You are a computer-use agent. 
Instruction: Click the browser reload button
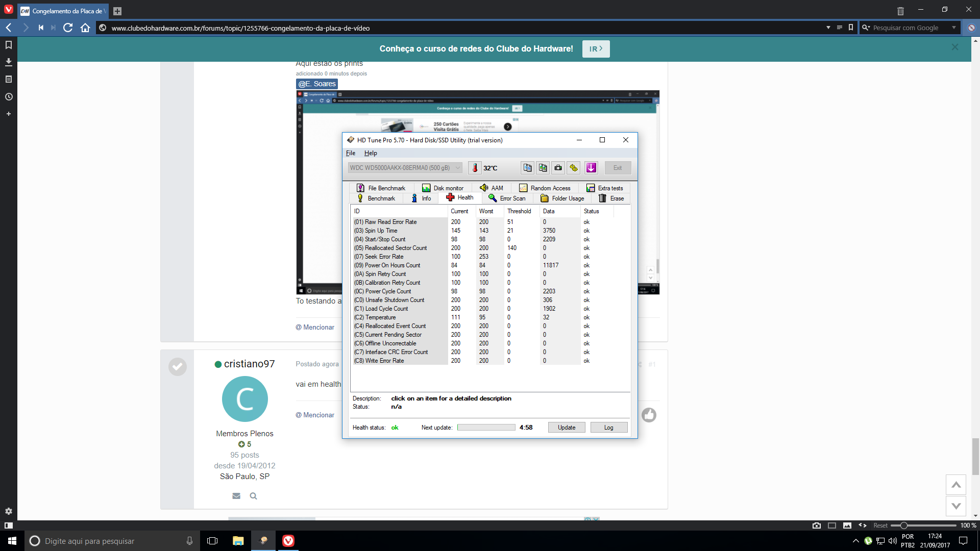[x=68, y=28]
